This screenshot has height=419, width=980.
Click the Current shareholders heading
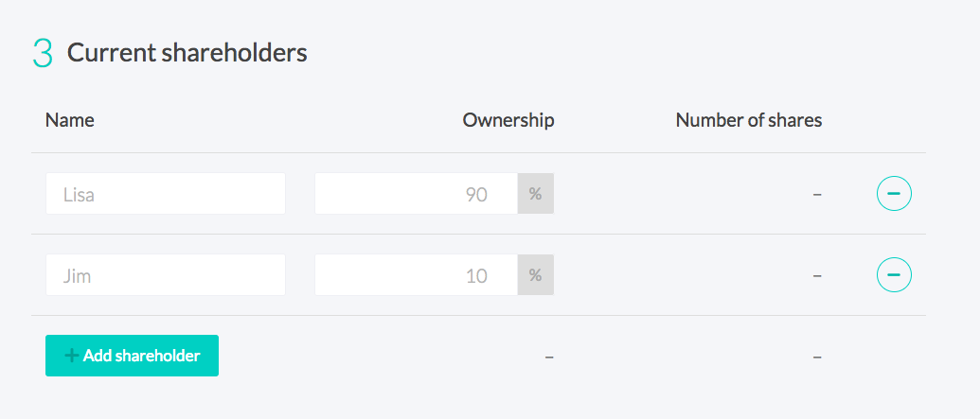click(x=187, y=53)
